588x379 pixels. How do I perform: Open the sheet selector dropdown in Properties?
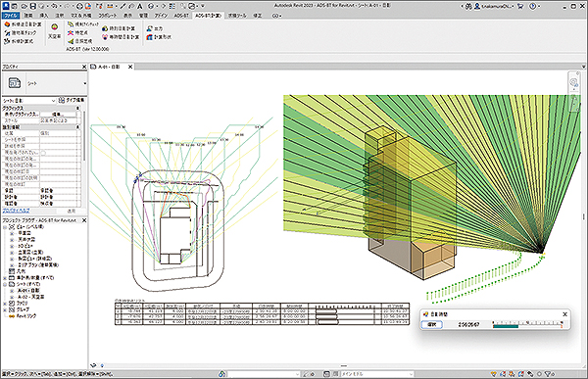point(29,101)
